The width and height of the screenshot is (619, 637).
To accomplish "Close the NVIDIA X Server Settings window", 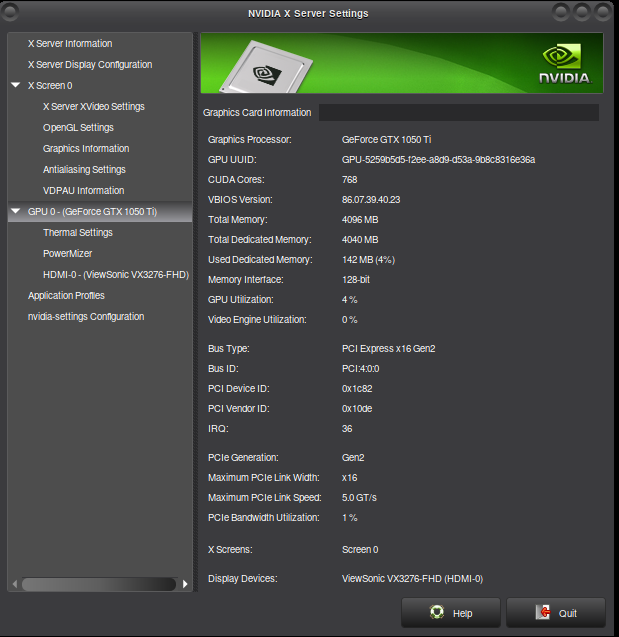I will click(x=603, y=12).
